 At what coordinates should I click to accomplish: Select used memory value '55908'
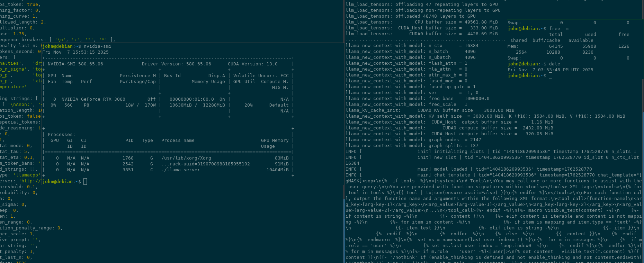point(589,46)
